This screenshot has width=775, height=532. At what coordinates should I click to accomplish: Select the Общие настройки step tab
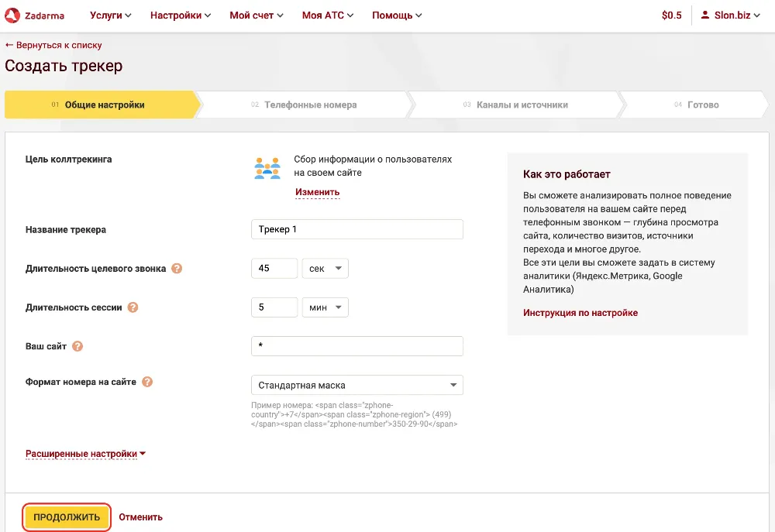point(102,105)
